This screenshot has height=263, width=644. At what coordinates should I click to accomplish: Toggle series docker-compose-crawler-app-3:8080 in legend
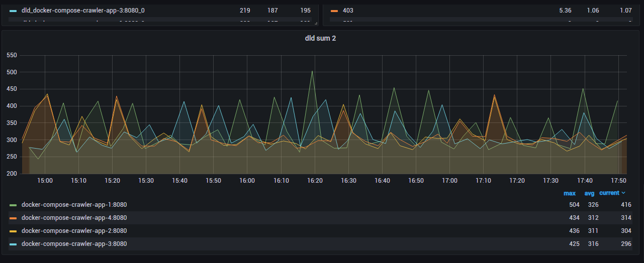click(x=74, y=244)
